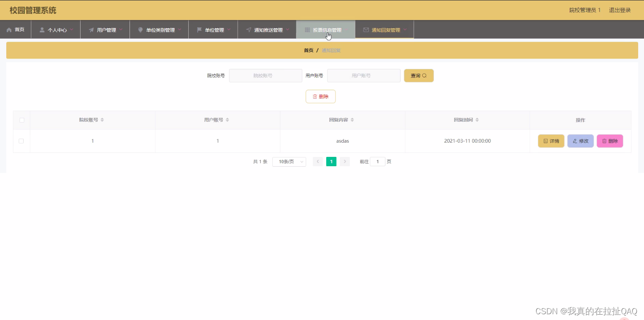Click the 修改 button in the asdas row
Viewport: 644px width, 320px height.
click(x=580, y=141)
